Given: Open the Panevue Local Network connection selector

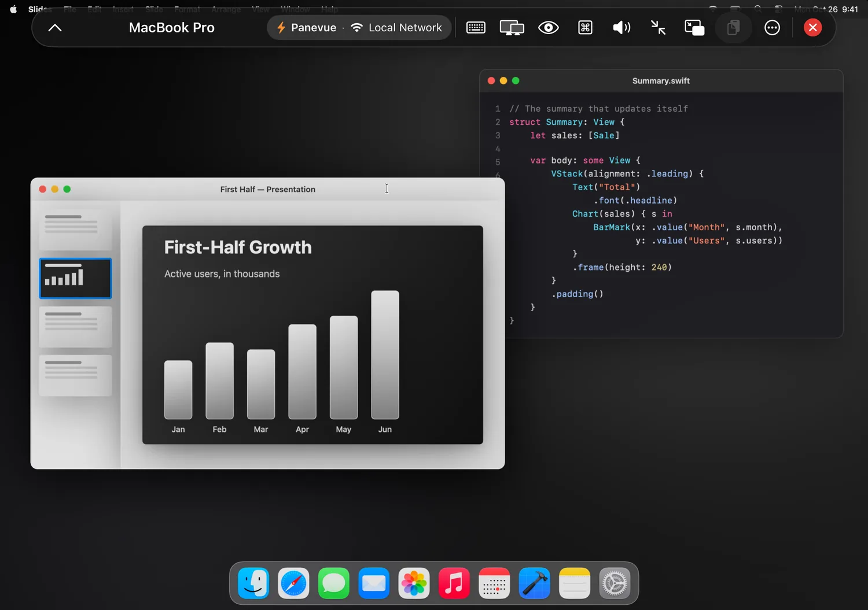Looking at the screenshot, I should (x=359, y=28).
